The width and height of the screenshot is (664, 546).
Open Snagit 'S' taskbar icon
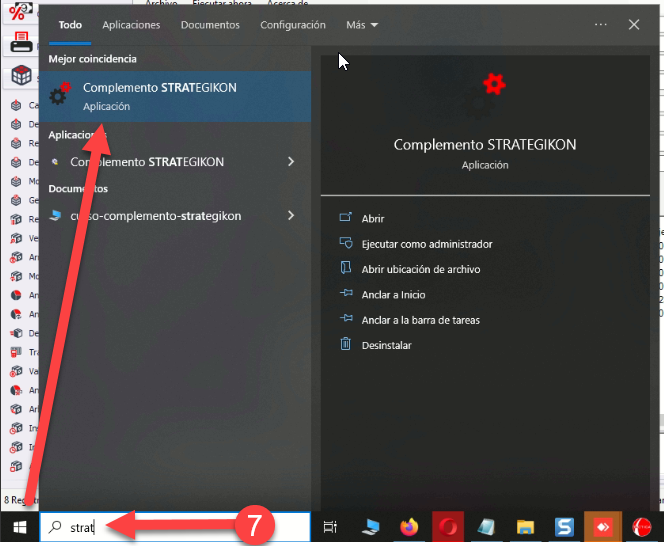[564, 527]
